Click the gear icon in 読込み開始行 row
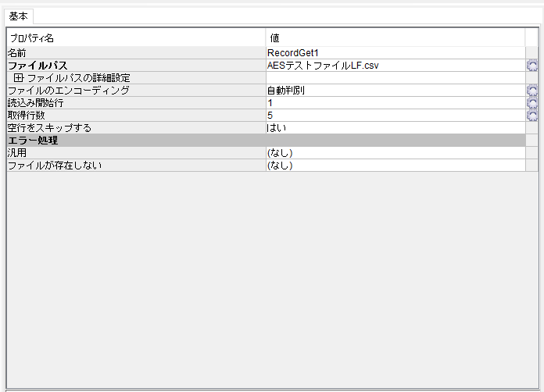Viewport: 544px width, 392px height. pos(532,103)
